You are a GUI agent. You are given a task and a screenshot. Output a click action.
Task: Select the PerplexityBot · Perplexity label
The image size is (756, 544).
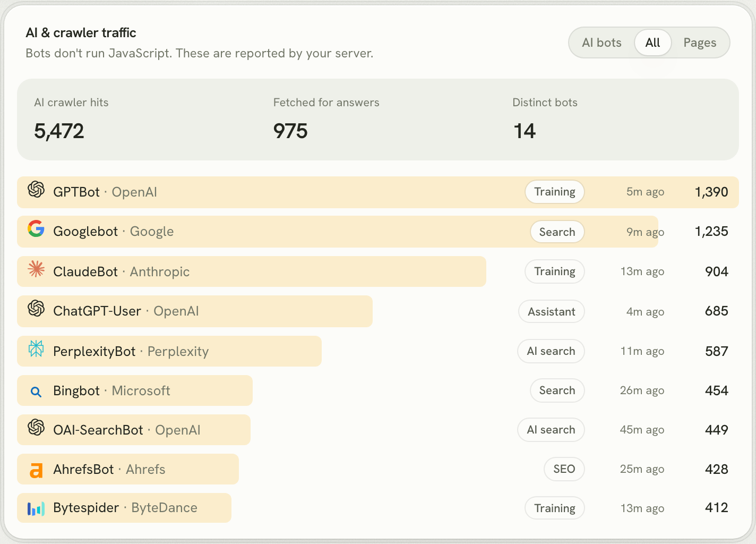click(x=131, y=352)
